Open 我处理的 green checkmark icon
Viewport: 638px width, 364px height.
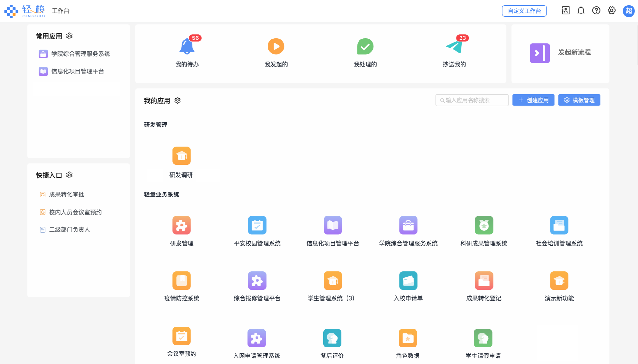[365, 46]
